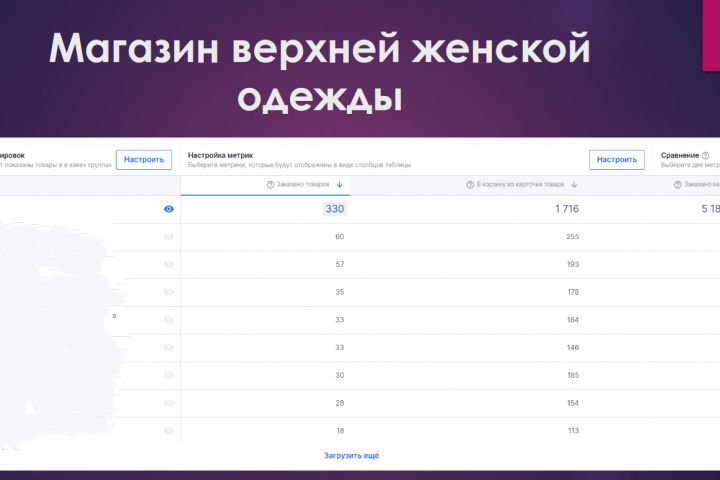Click cell value 18
The width and height of the screenshot is (720, 480).
tap(340, 431)
